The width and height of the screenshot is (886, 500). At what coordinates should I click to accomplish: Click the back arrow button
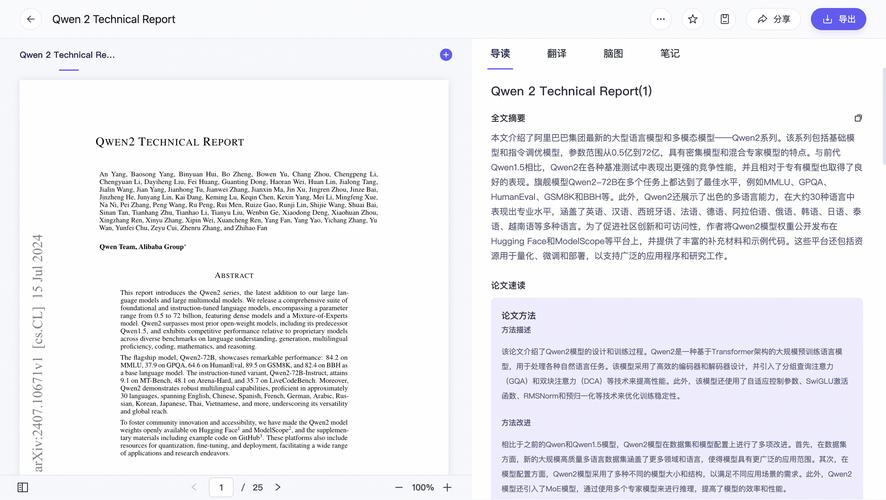(x=31, y=19)
